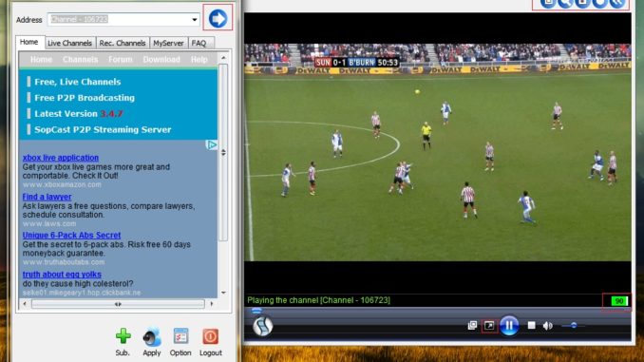Click Help in the web page navigation
Screen dimensions: 644x362
pyautogui.click(x=199, y=60)
